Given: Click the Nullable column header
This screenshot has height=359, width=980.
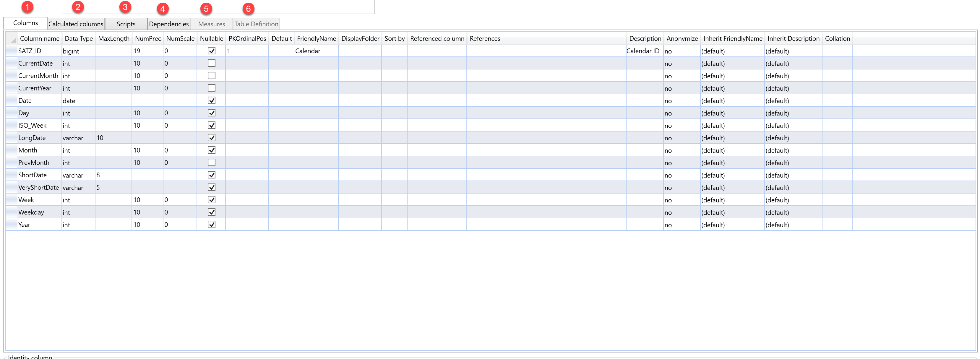Looking at the screenshot, I should [211, 38].
